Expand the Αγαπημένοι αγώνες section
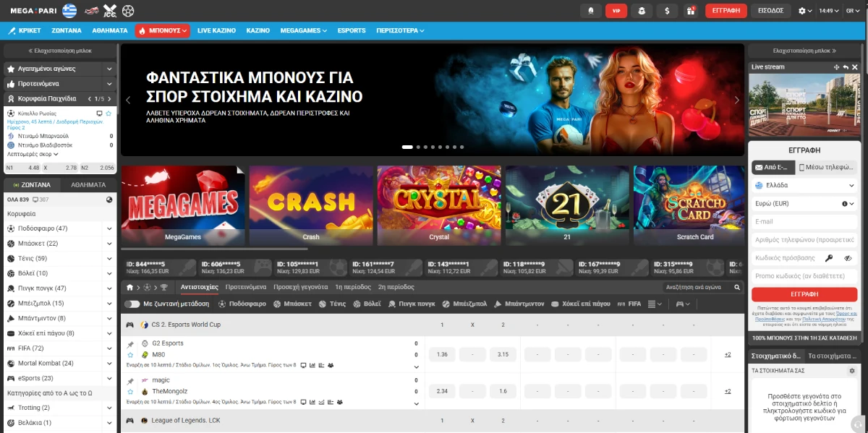This screenshot has height=433, width=868. [x=60, y=69]
